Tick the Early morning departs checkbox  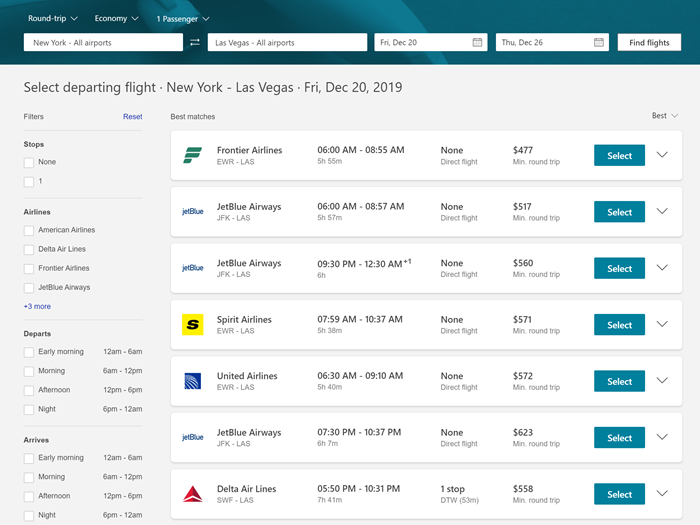point(29,352)
